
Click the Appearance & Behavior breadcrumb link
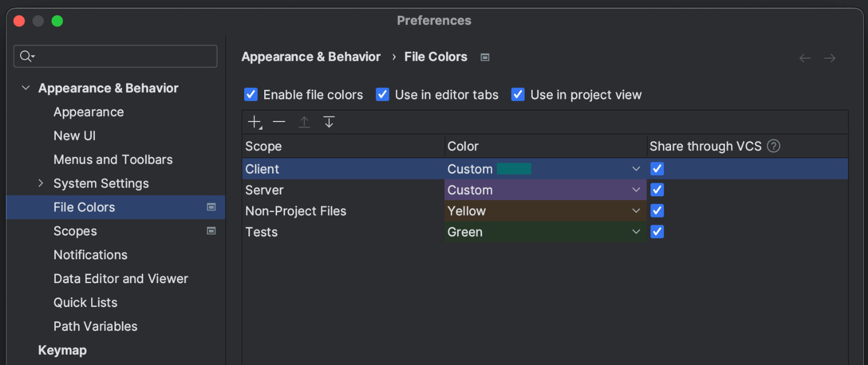pos(311,57)
